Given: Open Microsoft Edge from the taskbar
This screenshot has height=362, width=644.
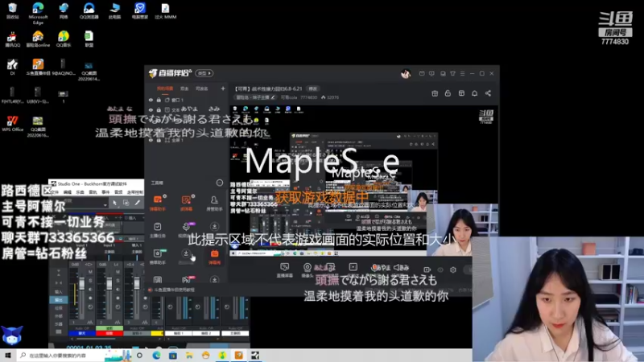Looking at the screenshot, I should click(x=156, y=356).
